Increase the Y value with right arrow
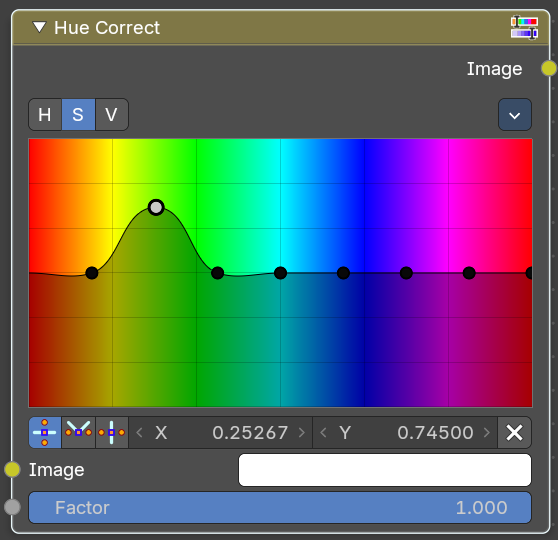 487,432
